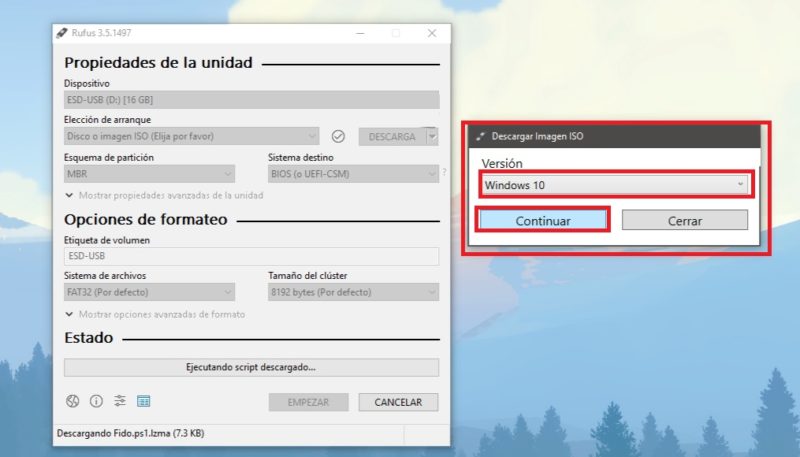
Task: Click the DESCARGA button
Action: pos(392,137)
